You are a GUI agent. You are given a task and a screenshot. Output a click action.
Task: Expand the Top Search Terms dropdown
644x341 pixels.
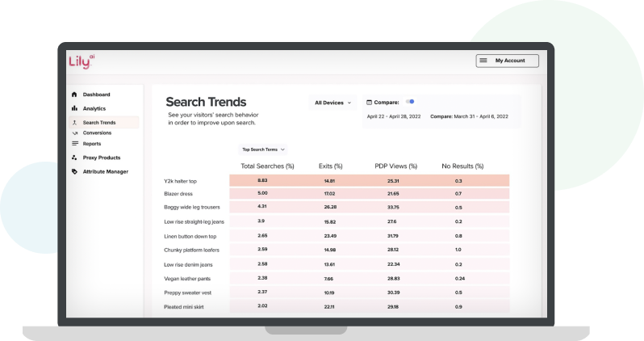click(x=263, y=149)
